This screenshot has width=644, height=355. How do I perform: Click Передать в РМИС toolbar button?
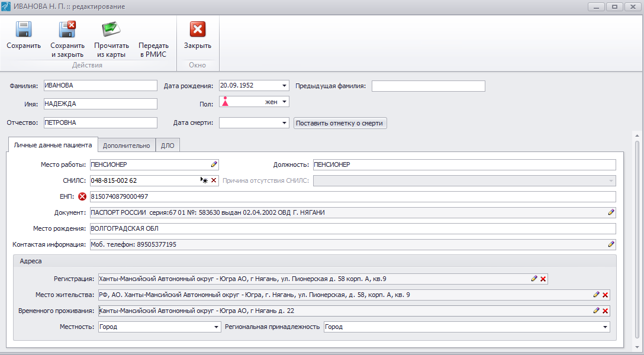[x=153, y=50]
